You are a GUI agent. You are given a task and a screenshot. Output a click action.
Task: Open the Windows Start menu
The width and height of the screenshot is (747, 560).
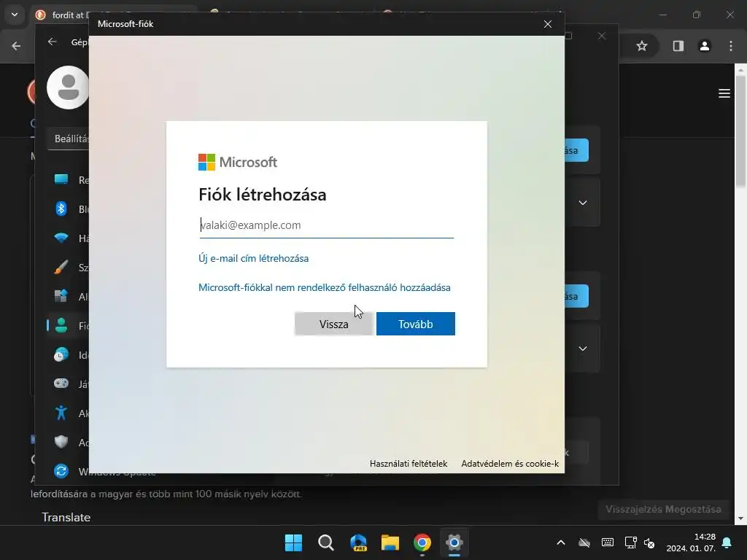click(293, 542)
